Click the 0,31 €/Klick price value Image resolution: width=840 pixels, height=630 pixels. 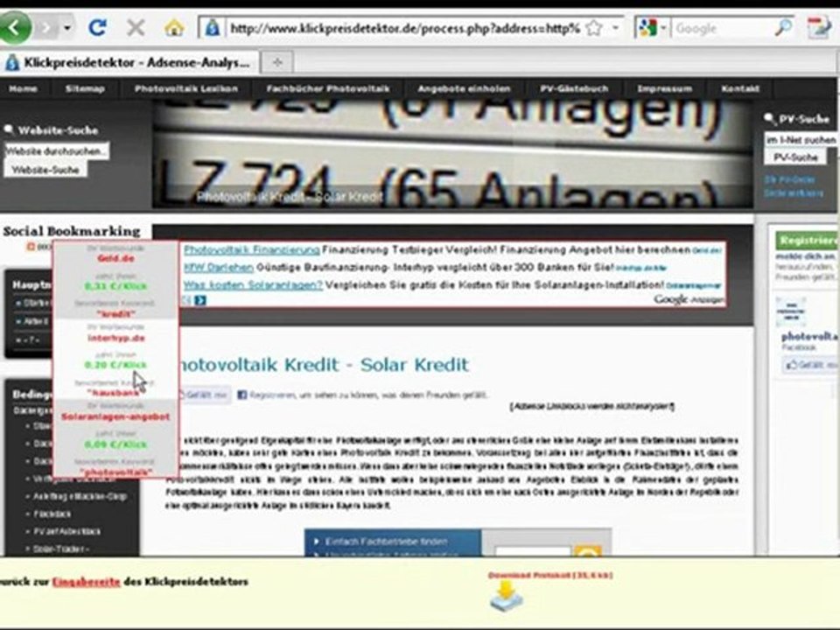click(115, 286)
